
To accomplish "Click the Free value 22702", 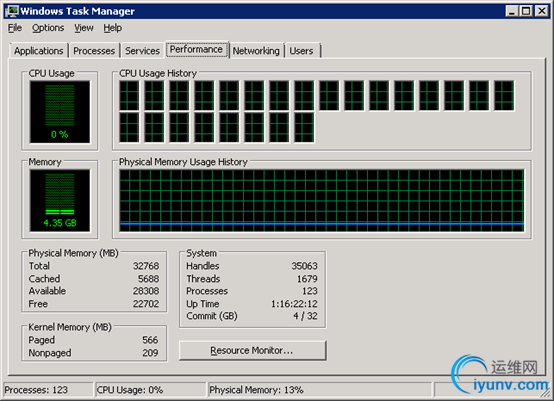I will tap(146, 304).
